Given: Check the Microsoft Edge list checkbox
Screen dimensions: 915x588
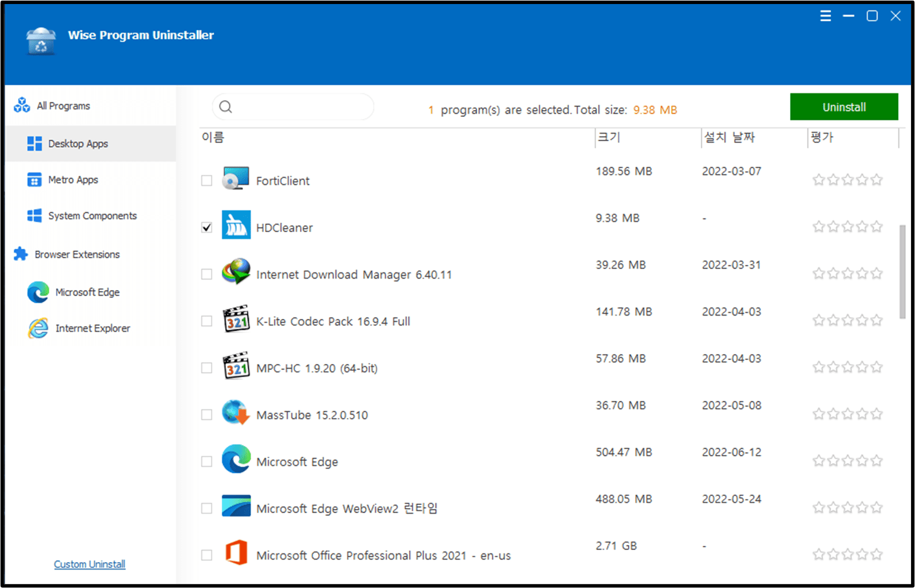Looking at the screenshot, I should point(207,461).
